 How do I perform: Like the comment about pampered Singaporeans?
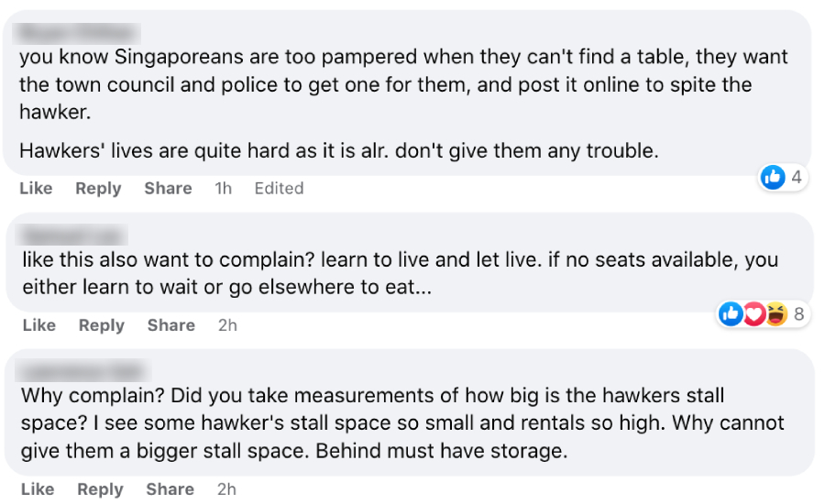click(36, 188)
